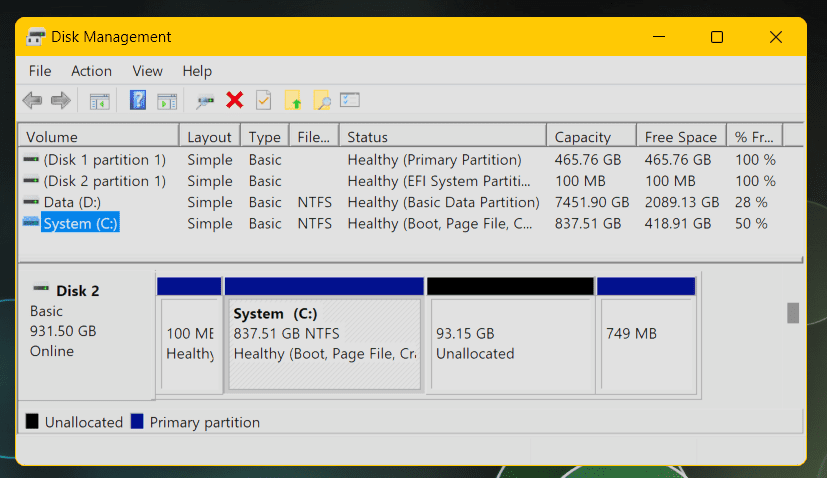This screenshot has height=478, width=827.
Task: Minimize the Disk Management window
Action: click(659, 37)
